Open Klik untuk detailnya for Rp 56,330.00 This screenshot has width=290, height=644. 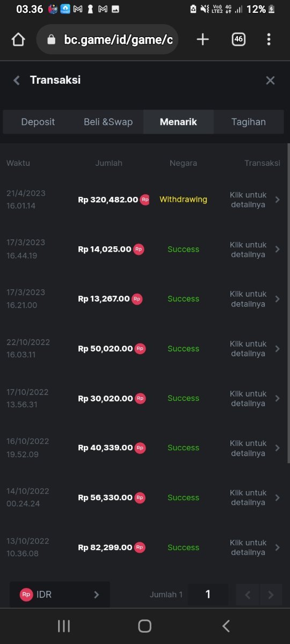point(248,497)
